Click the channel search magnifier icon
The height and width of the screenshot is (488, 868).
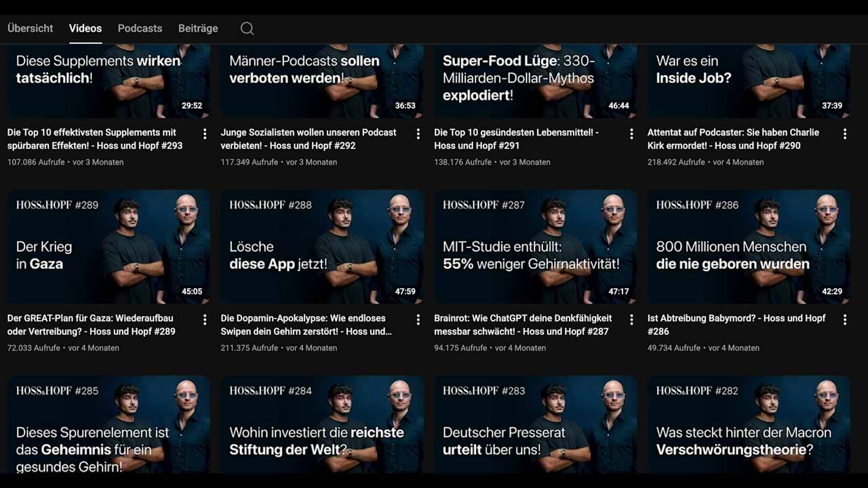click(248, 28)
